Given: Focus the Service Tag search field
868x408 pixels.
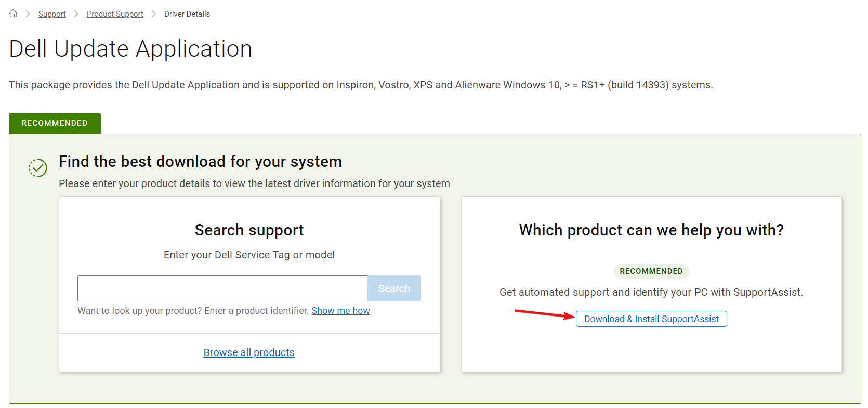Looking at the screenshot, I should coord(222,288).
